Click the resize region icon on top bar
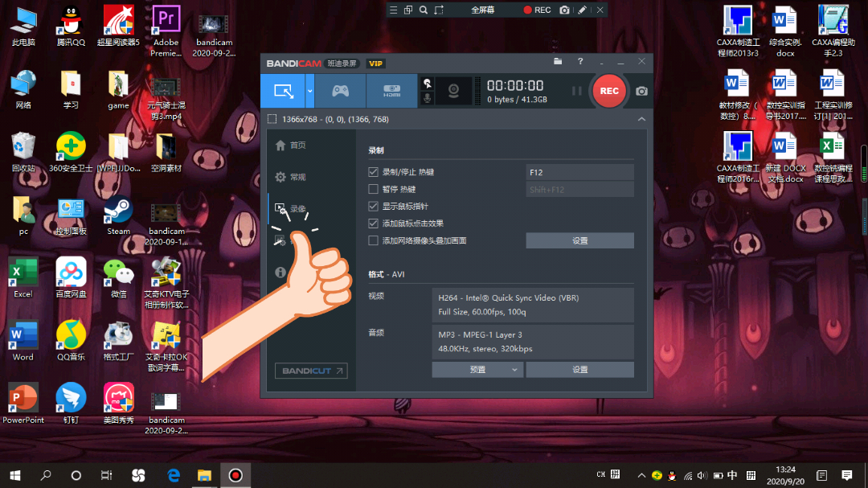 pyautogui.click(x=439, y=10)
